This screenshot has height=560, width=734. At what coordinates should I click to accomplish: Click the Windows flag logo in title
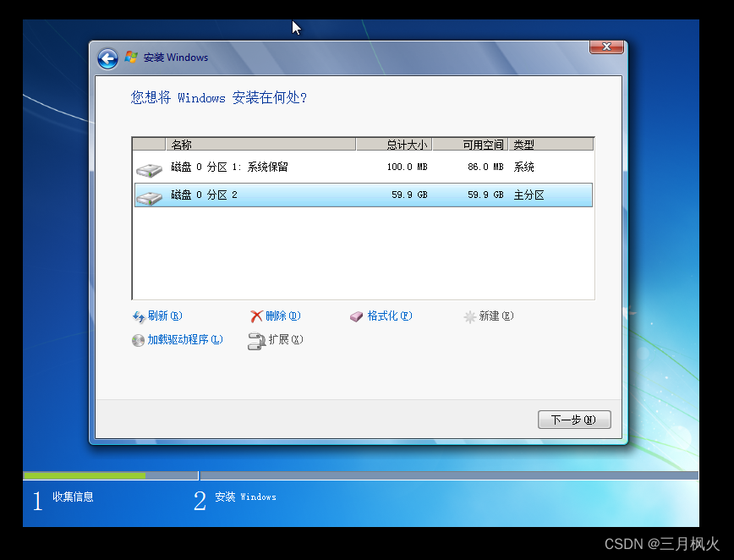[x=131, y=58]
